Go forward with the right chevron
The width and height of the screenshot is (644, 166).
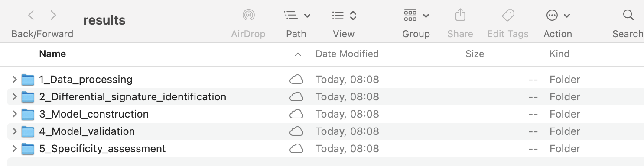pos(53,16)
